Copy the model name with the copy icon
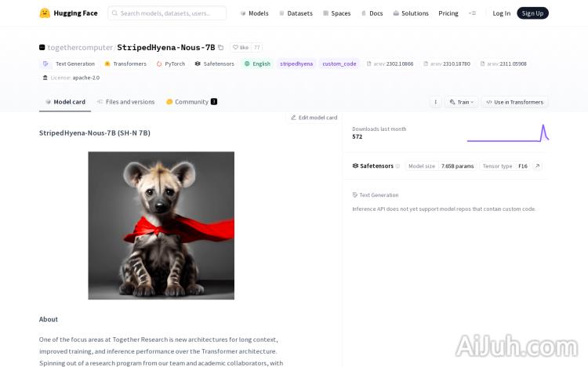 pyautogui.click(x=221, y=48)
